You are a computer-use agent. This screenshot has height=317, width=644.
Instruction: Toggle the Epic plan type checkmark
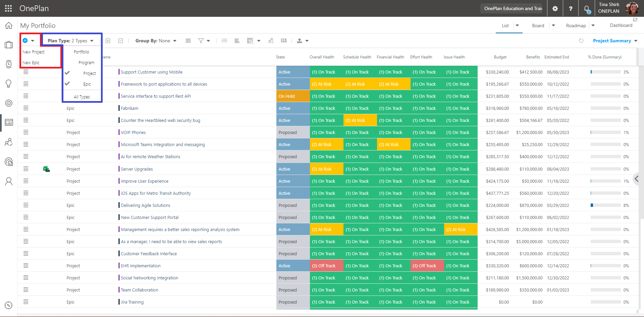coord(67,84)
